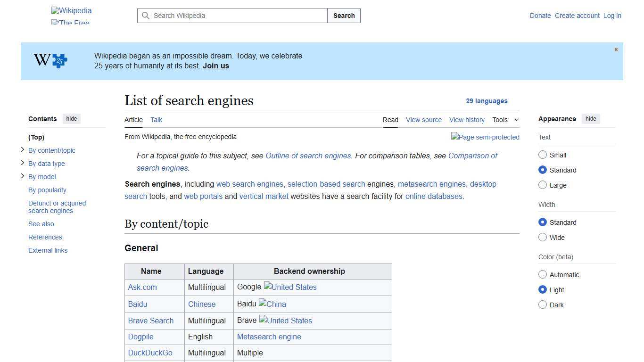Open the DuckDuckGo article link
Viewport: 644px width, 362px height.
[x=150, y=353]
